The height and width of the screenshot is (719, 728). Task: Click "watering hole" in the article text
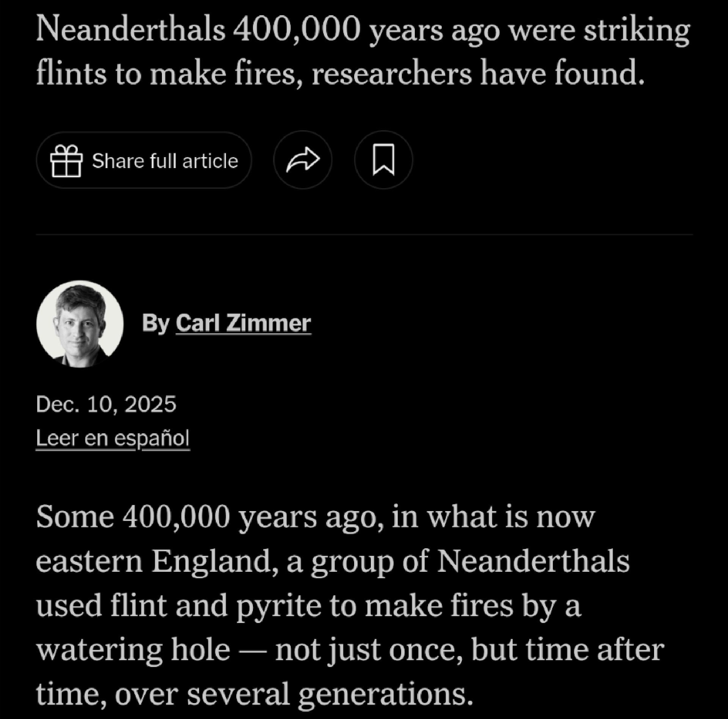(133, 649)
